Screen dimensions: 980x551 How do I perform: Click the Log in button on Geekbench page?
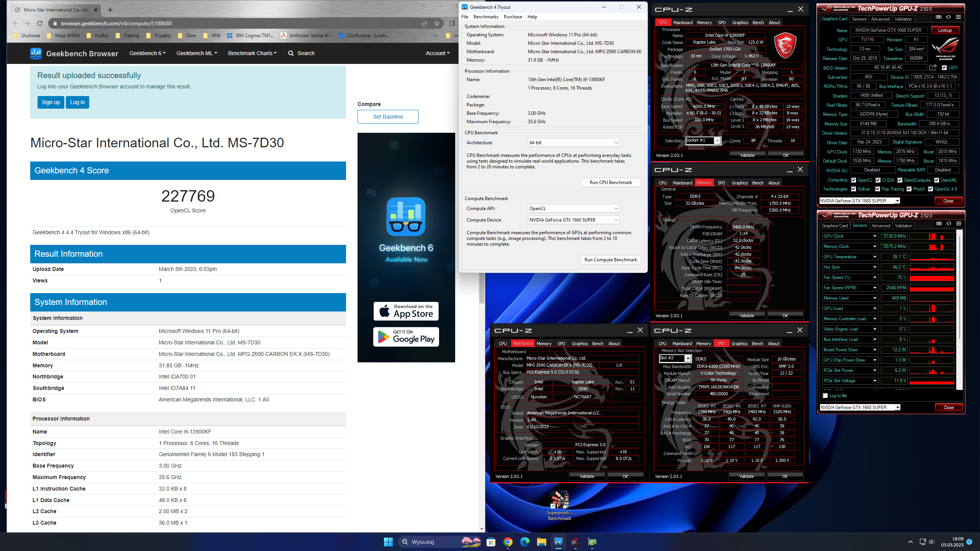pyautogui.click(x=77, y=102)
